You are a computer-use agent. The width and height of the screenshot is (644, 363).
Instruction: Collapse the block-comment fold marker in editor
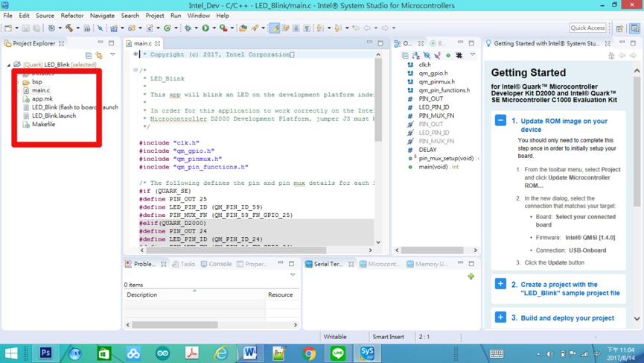[135, 70]
